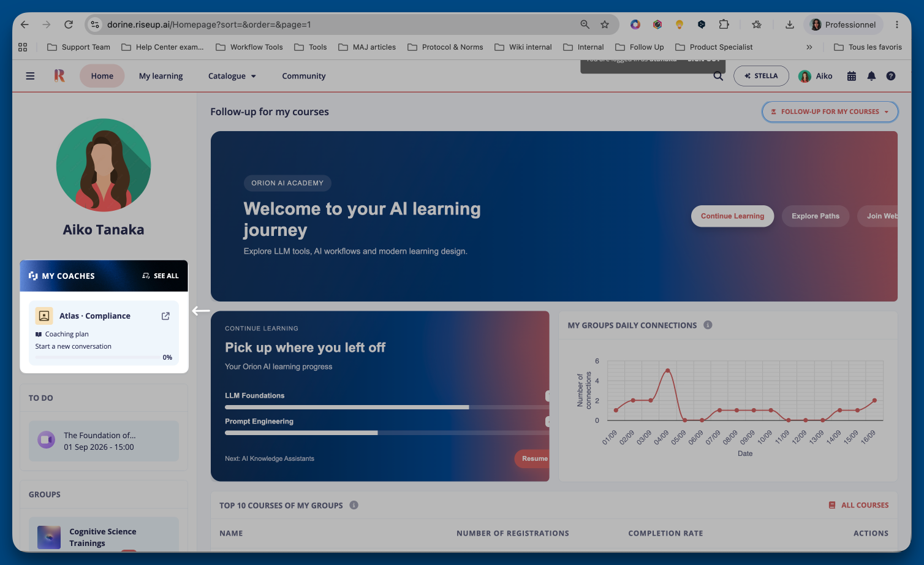
Task: Click Explore Paths button
Action: click(815, 216)
